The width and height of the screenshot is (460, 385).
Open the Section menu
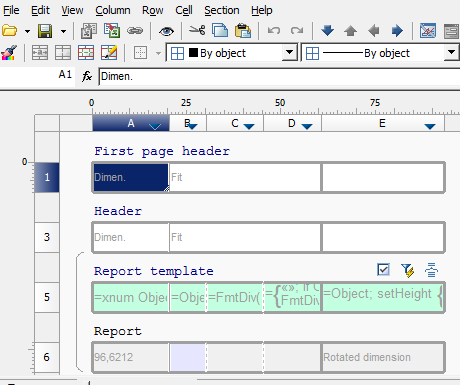click(222, 10)
